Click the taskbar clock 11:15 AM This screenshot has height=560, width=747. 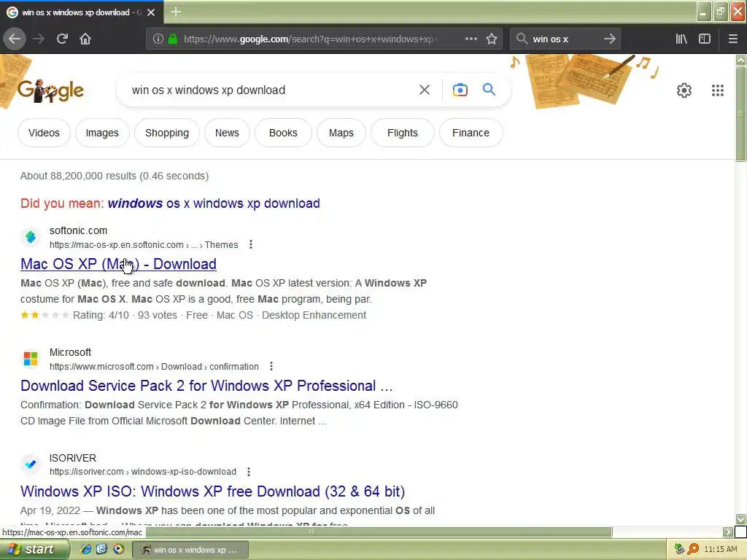tap(720, 549)
